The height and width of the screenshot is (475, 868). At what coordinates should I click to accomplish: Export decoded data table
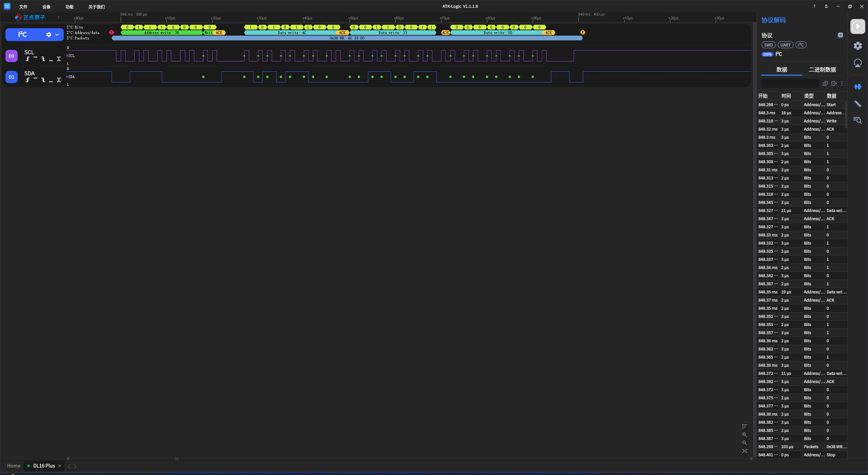834,83
